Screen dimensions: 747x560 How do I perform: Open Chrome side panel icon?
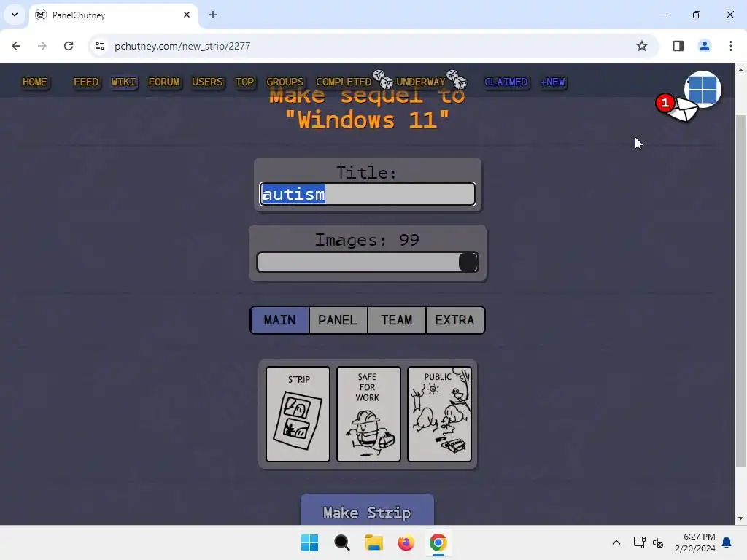coord(678,46)
